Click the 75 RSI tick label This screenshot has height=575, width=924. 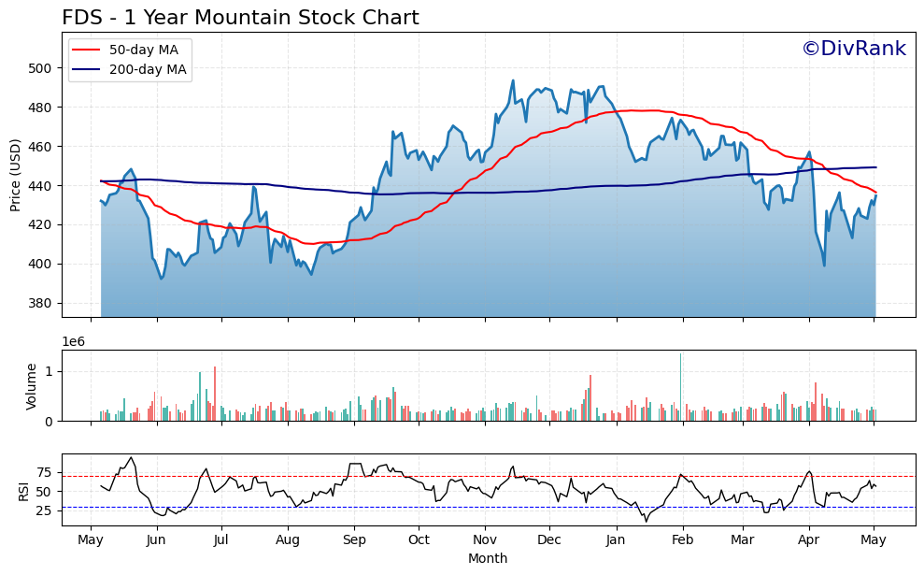(x=45, y=472)
